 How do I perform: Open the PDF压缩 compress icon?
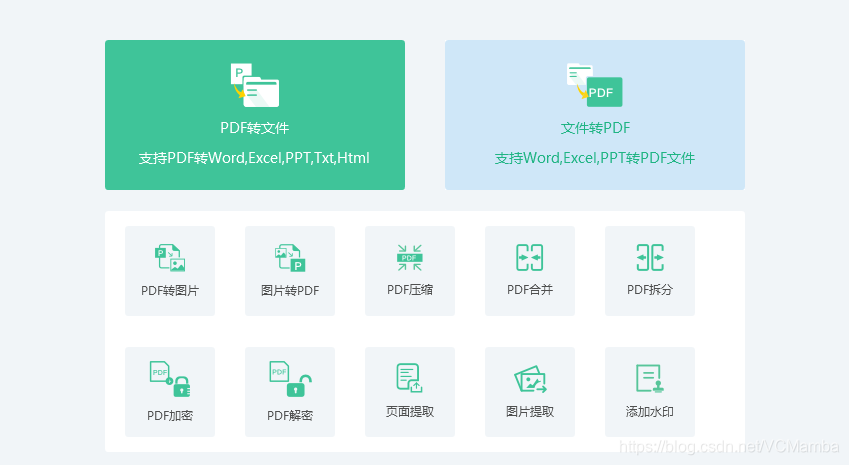tap(410, 258)
